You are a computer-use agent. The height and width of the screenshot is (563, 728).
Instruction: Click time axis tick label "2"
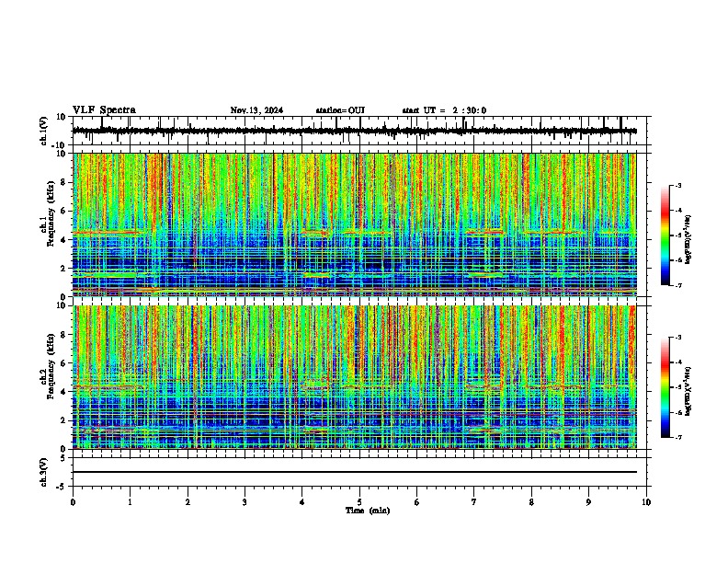pos(188,502)
